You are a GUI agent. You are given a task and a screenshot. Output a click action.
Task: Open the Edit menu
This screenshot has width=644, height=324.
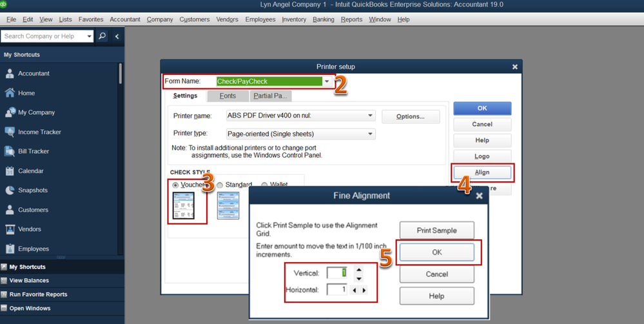(28, 19)
